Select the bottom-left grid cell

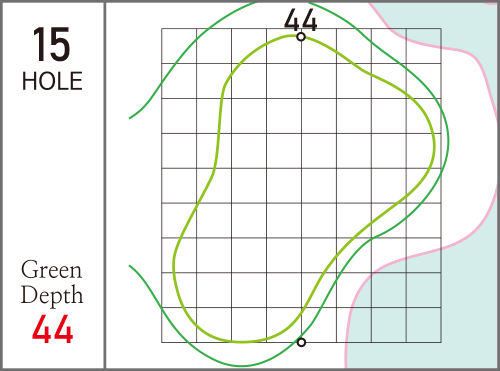[179, 325]
